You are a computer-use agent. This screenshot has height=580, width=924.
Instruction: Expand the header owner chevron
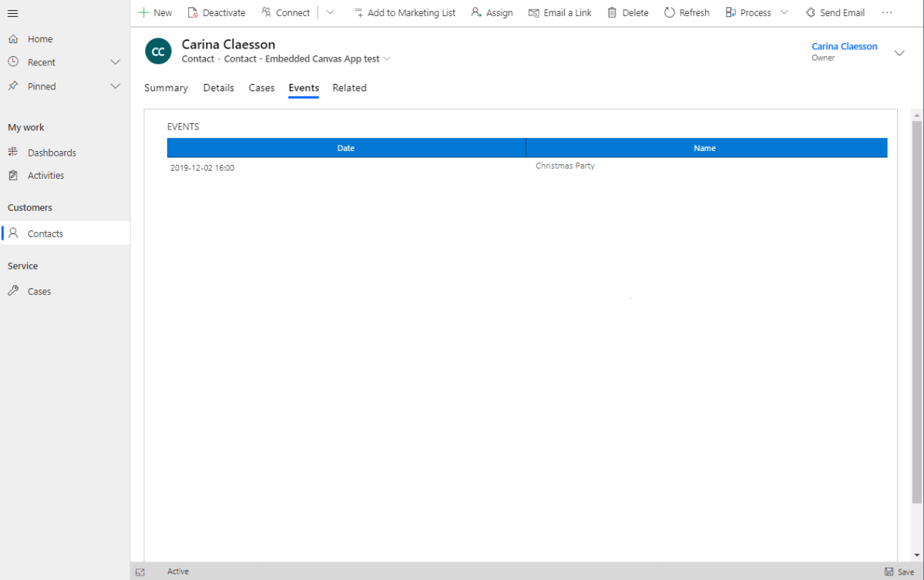pyautogui.click(x=899, y=52)
